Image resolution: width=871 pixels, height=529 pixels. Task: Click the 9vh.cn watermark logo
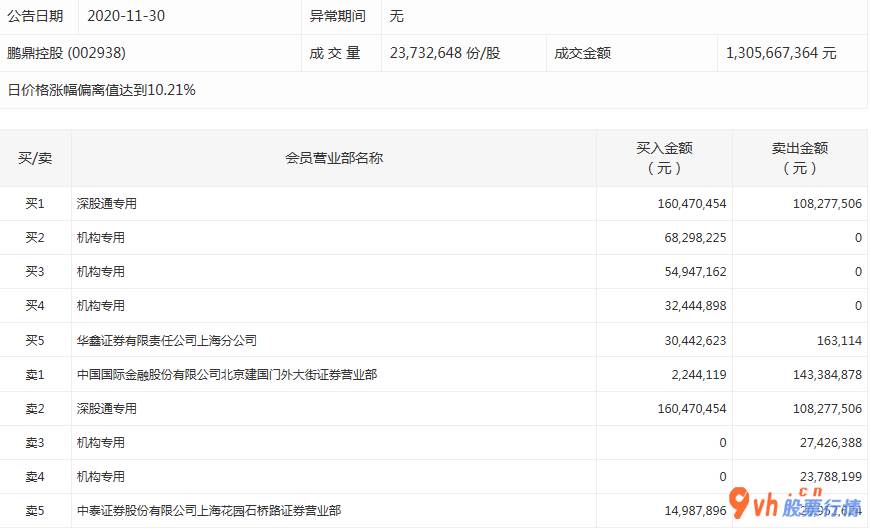point(794,504)
